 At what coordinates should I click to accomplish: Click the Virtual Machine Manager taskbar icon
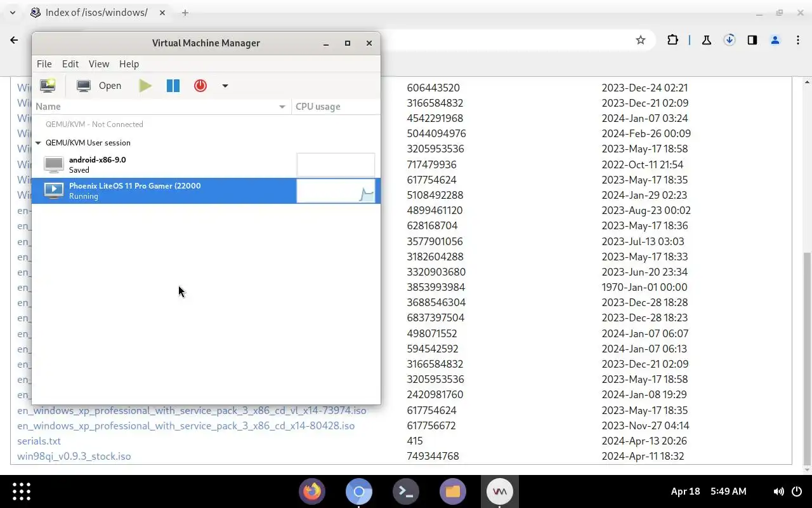pyautogui.click(x=499, y=491)
